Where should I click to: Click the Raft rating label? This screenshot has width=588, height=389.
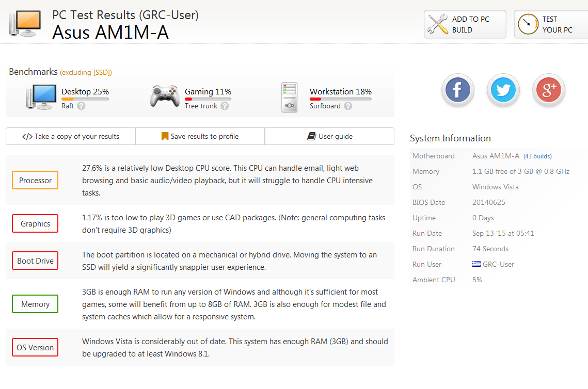point(68,106)
